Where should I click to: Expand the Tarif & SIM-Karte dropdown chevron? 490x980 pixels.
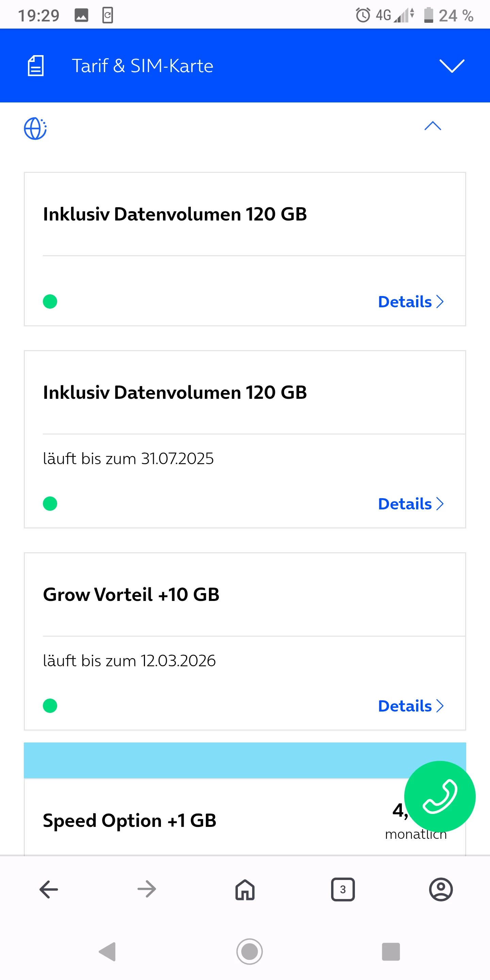(x=452, y=66)
